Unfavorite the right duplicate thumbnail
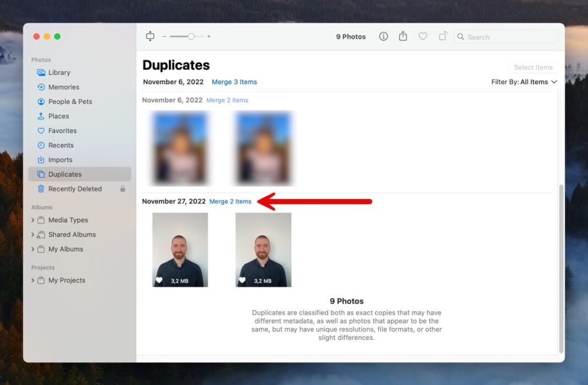 (241, 280)
